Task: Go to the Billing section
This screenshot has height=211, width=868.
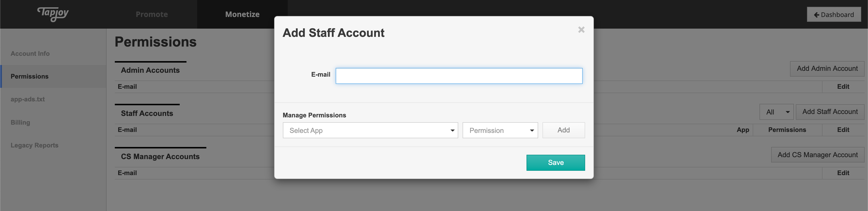Action: (x=20, y=122)
